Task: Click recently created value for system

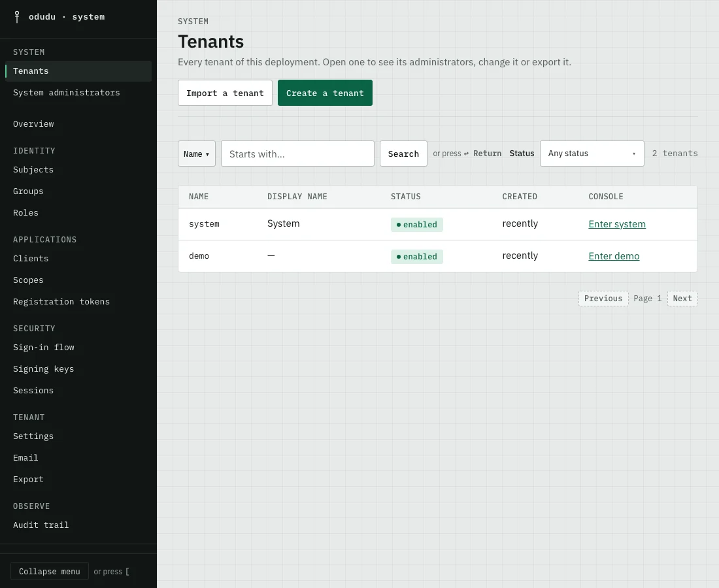Action: [x=520, y=223]
